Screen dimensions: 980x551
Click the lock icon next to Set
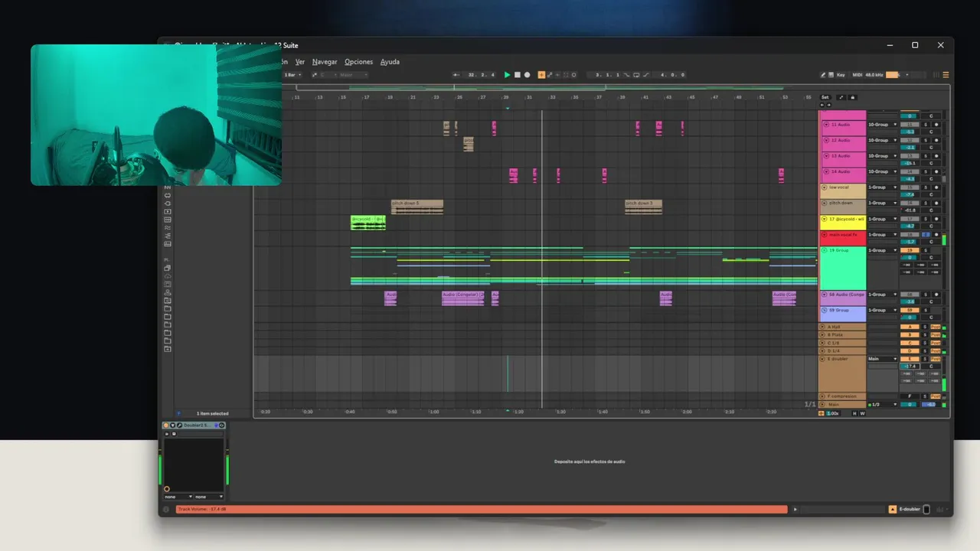tap(853, 97)
